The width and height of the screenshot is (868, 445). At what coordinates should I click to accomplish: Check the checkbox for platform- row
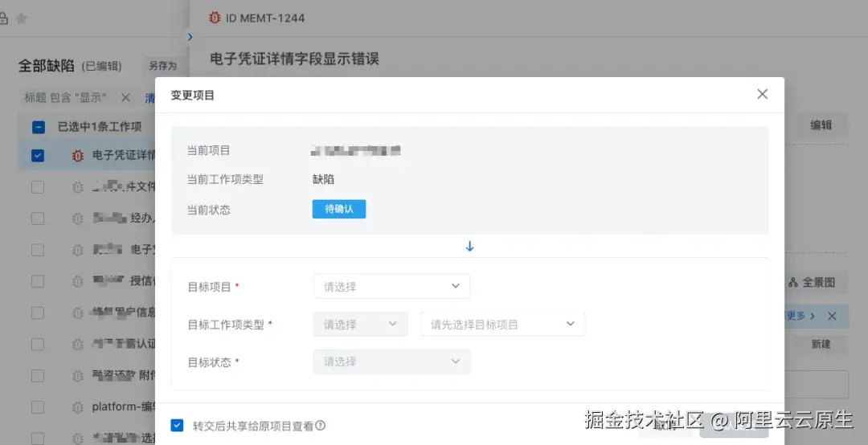(x=38, y=407)
